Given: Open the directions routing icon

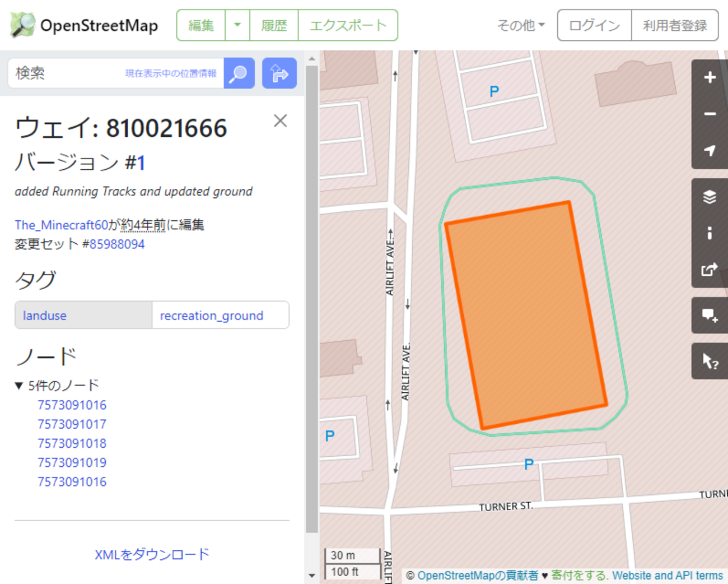Looking at the screenshot, I should 279,73.
